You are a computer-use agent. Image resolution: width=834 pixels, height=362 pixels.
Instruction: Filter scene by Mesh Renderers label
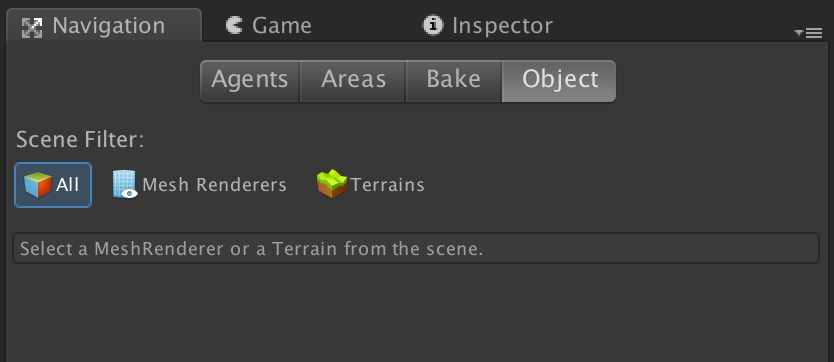click(214, 185)
